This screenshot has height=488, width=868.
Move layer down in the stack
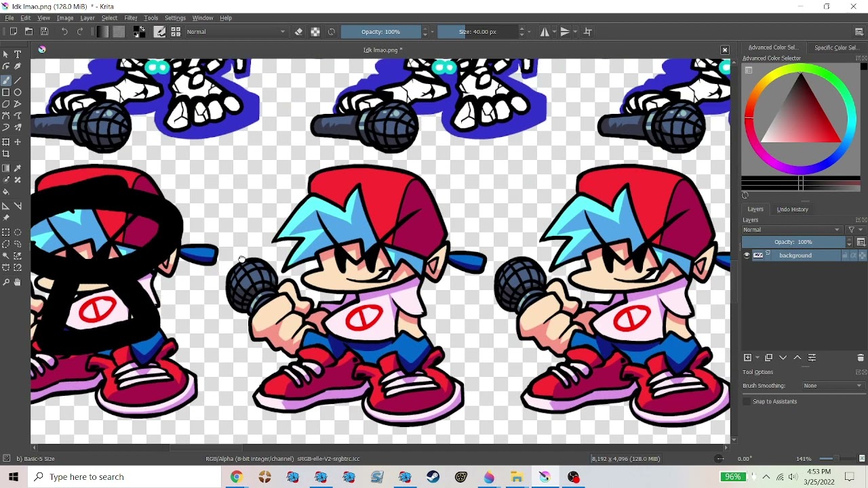pos(783,358)
